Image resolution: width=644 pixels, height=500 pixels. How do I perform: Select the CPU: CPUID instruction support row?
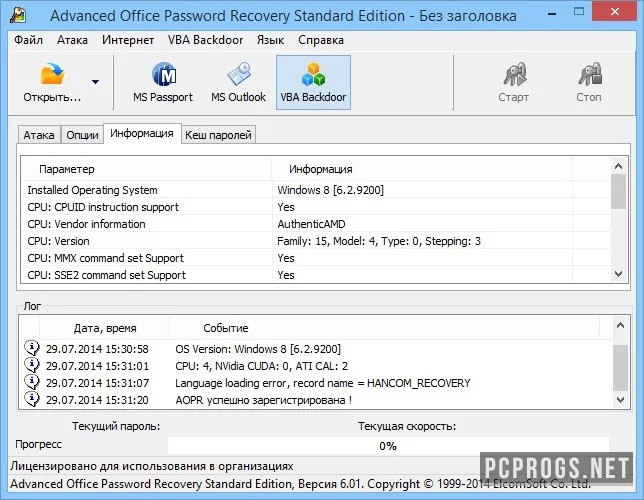316,207
